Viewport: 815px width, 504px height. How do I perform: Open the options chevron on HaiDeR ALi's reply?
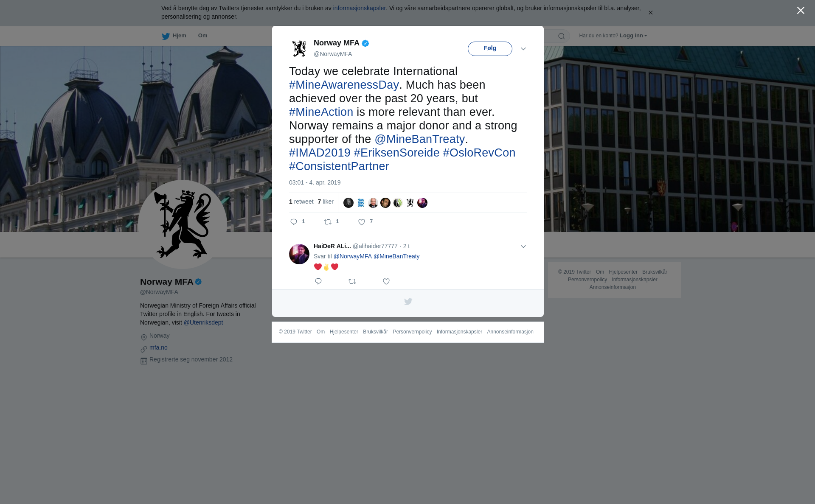[x=523, y=246]
